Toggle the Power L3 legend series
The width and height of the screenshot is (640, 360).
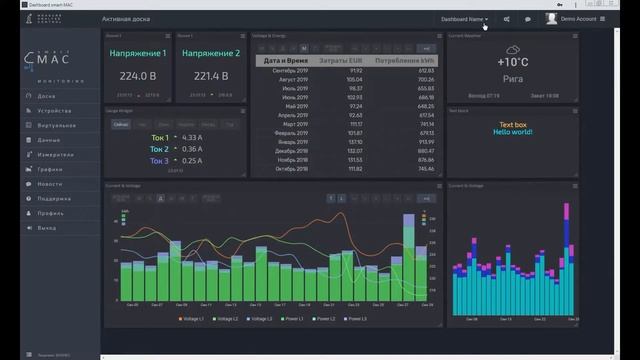(x=355, y=319)
